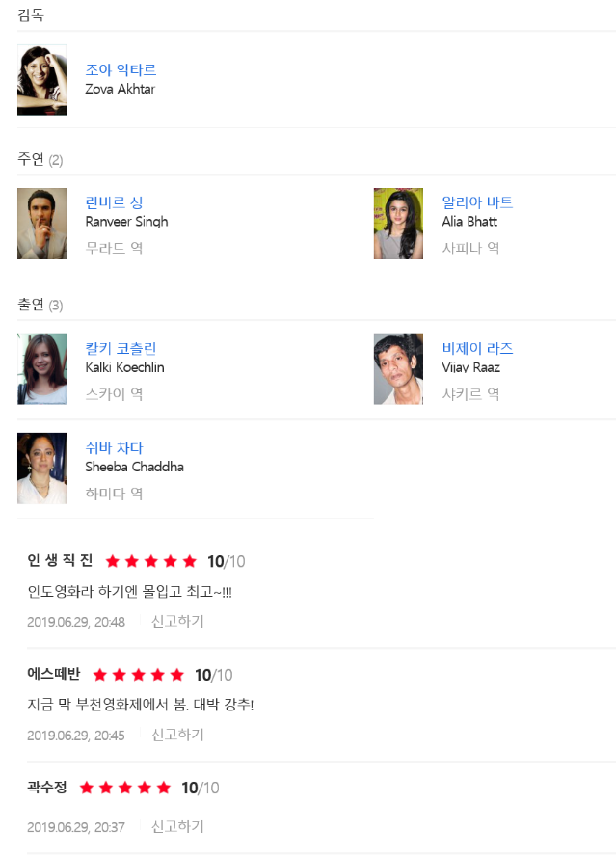
Task: Click the 란비르 싱 actor link
Action: (x=114, y=201)
